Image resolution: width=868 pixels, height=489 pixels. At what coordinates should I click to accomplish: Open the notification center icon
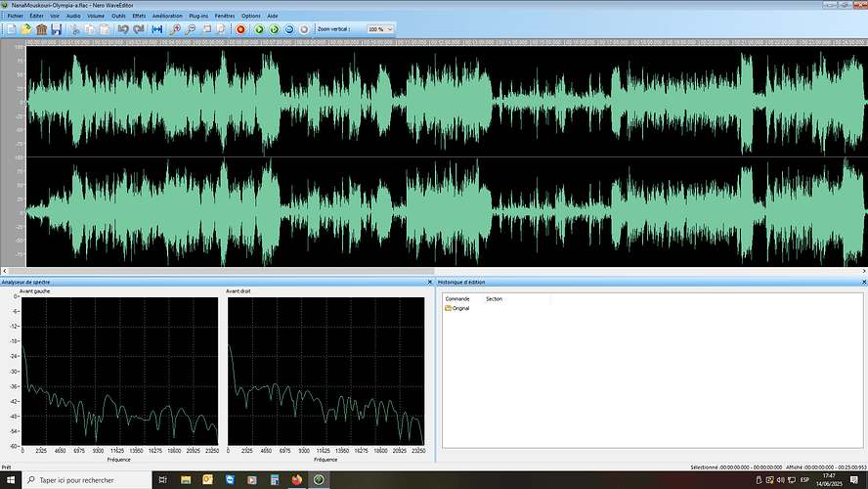pos(854,480)
